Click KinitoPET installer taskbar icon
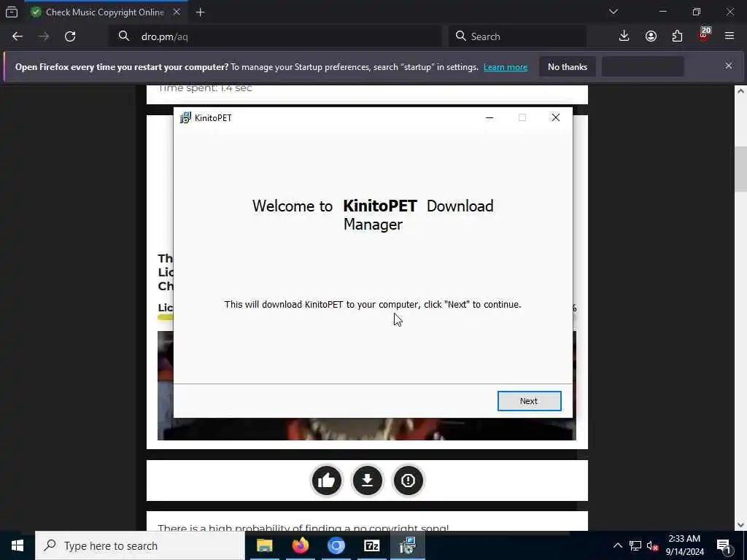 coord(408,545)
